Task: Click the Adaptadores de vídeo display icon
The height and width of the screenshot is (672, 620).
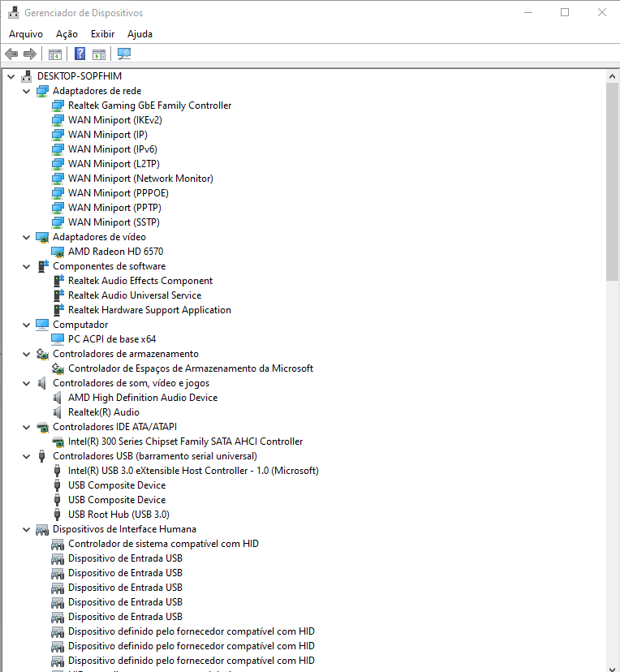Action: click(x=42, y=237)
